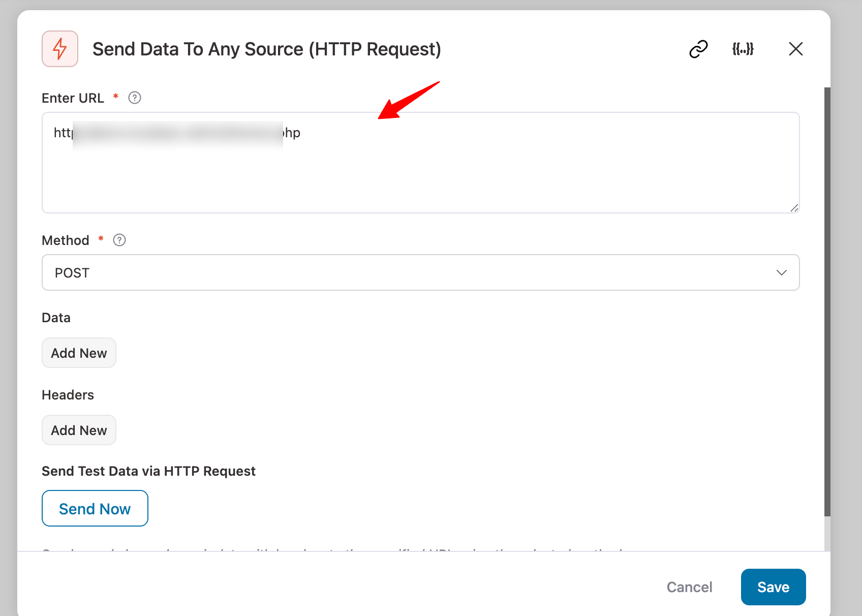Click the lightning bolt action icon
The height and width of the screenshot is (616, 862).
(60, 49)
